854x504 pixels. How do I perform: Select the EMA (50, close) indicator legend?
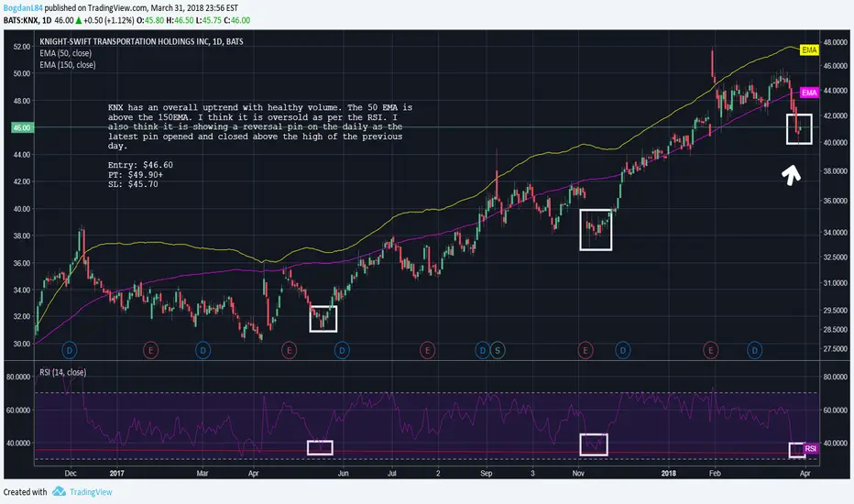point(65,53)
